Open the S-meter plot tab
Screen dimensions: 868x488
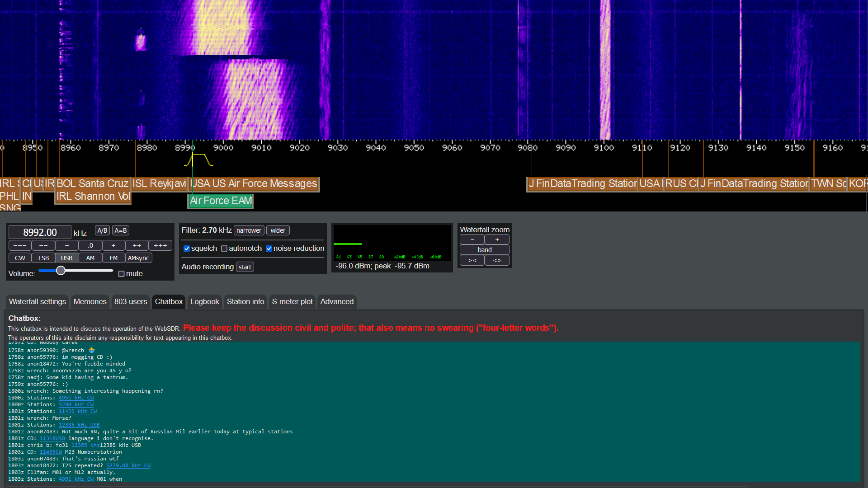(292, 301)
